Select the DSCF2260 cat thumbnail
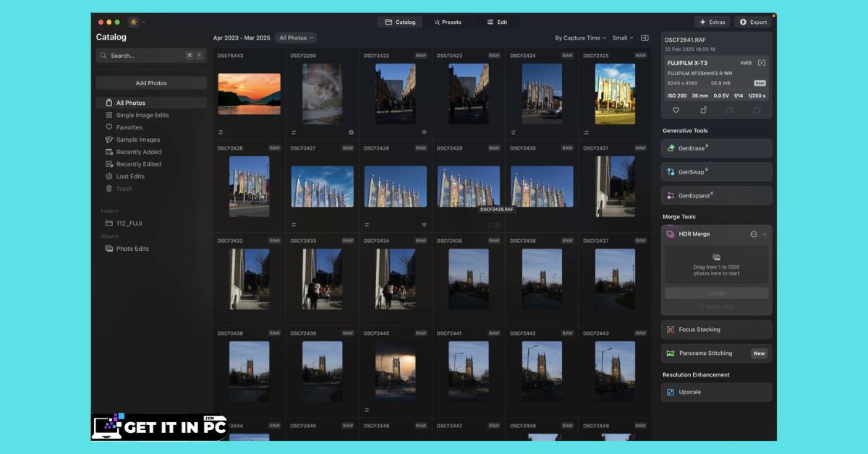The height and width of the screenshot is (454, 868). [x=322, y=94]
